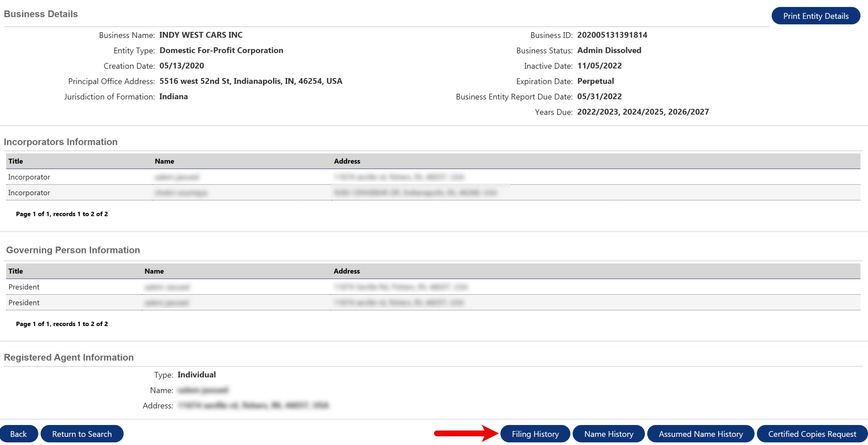The width and height of the screenshot is (868, 445).
Task: Click the Address column header in Governing Person table
Action: point(347,271)
